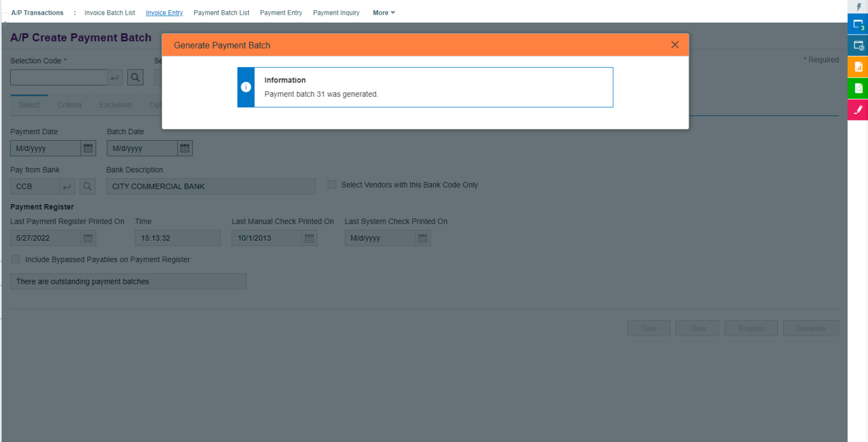Open the sessions panel showing 3 open windows
868x442 pixels.
858,25
